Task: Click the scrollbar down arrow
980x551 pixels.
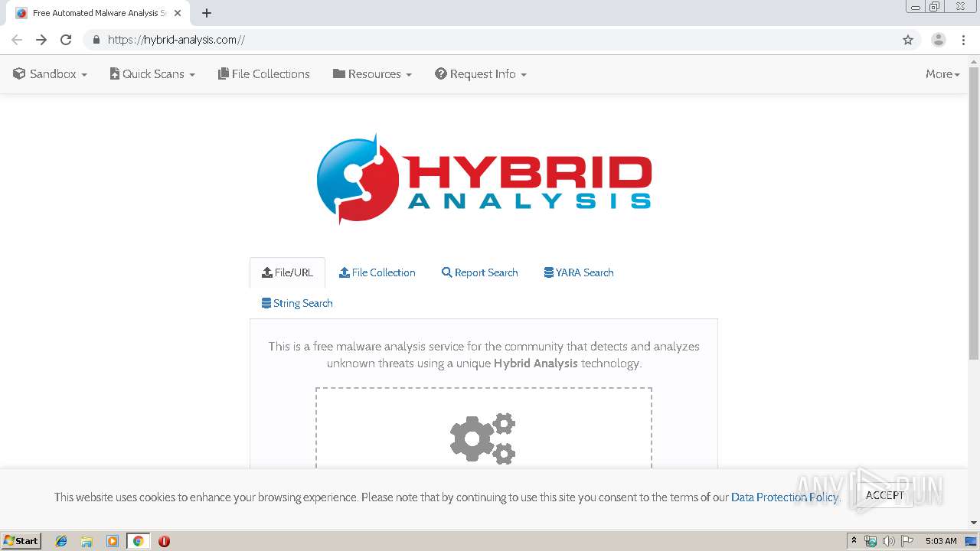Action: [x=974, y=523]
